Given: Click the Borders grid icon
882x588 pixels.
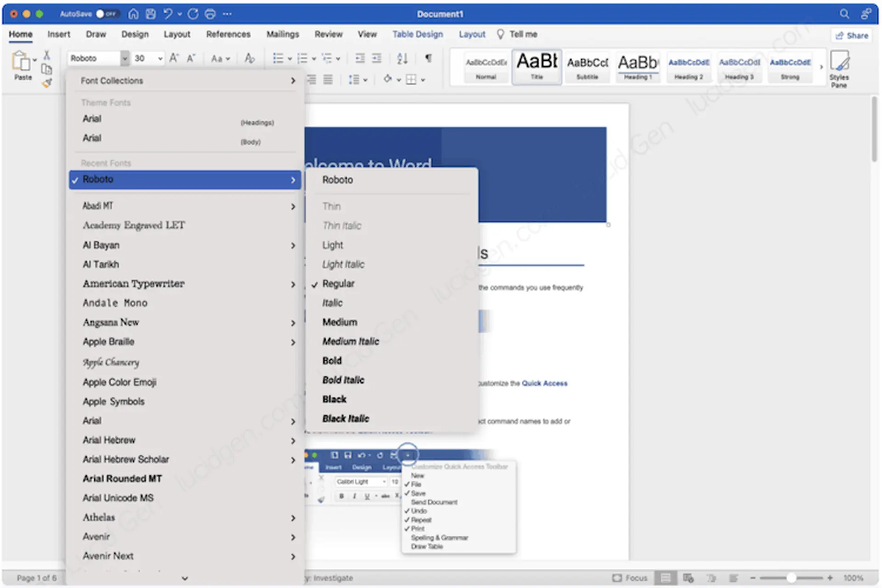Looking at the screenshot, I should coord(411,79).
